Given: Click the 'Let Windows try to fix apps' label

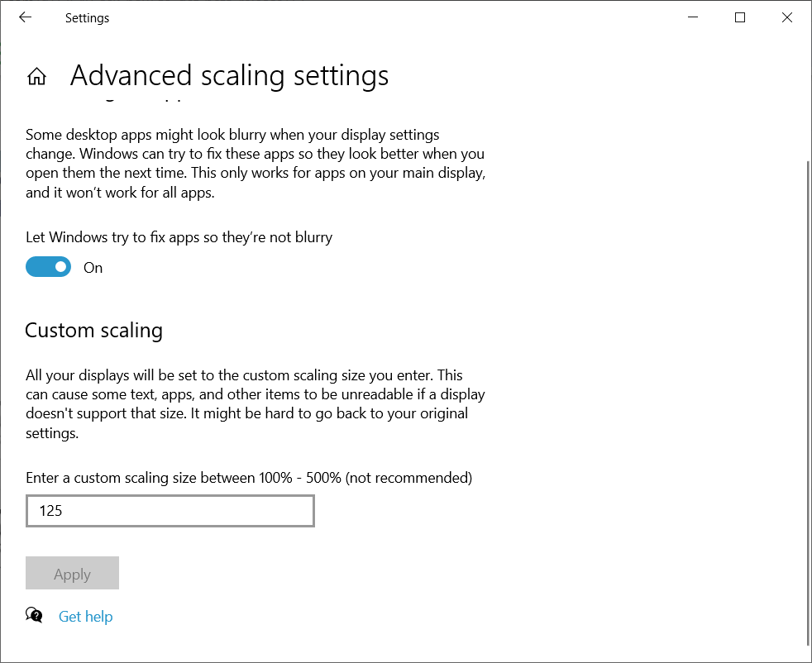Looking at the screenshot, I should tap(179, 237).
